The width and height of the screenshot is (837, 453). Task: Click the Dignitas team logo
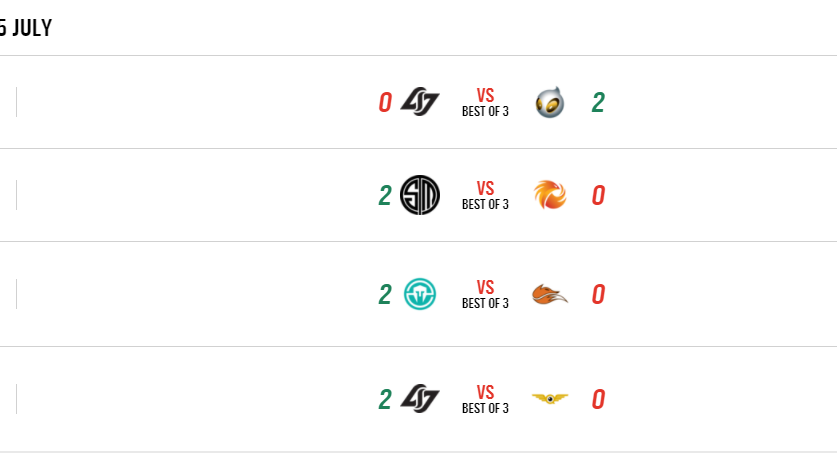549,102
